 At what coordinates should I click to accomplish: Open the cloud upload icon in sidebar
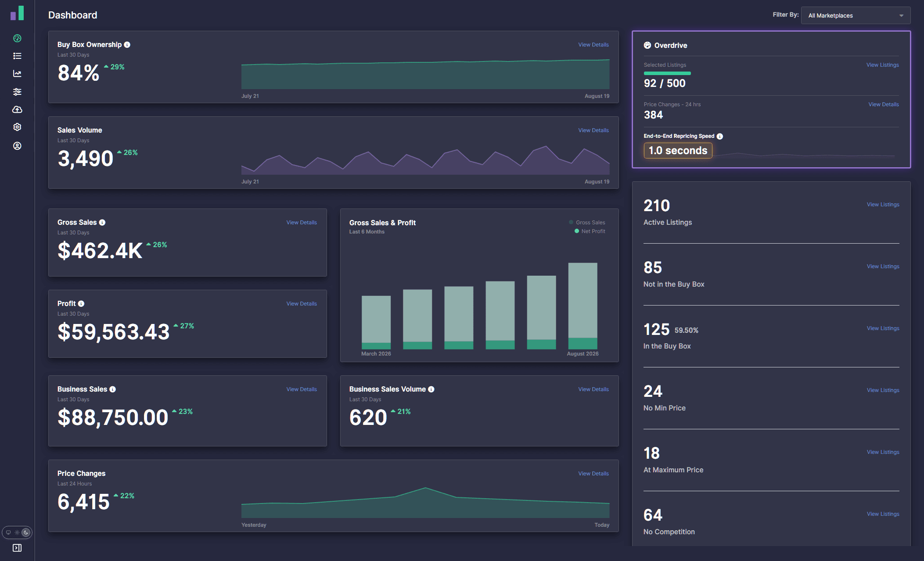point(17,109)
